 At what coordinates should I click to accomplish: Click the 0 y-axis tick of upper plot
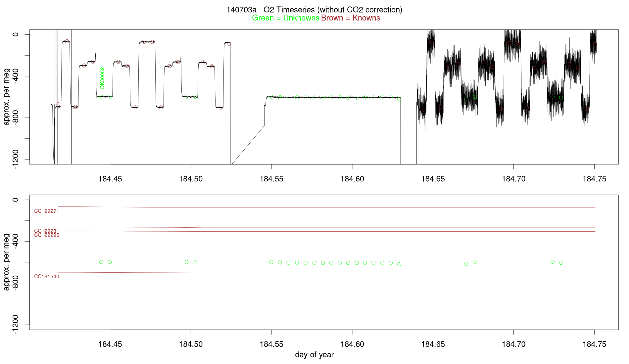15,34
